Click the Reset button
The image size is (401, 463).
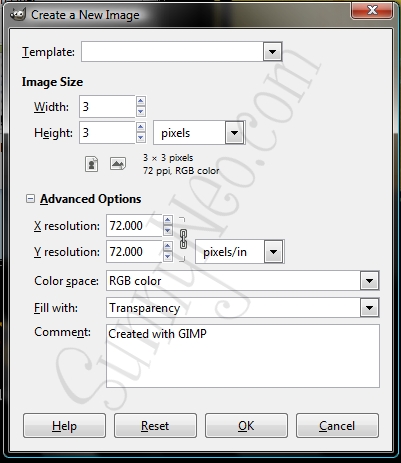(155, 426)
